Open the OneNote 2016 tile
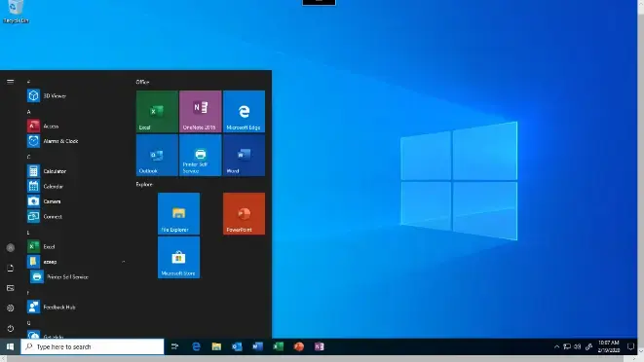 (201, 112)
